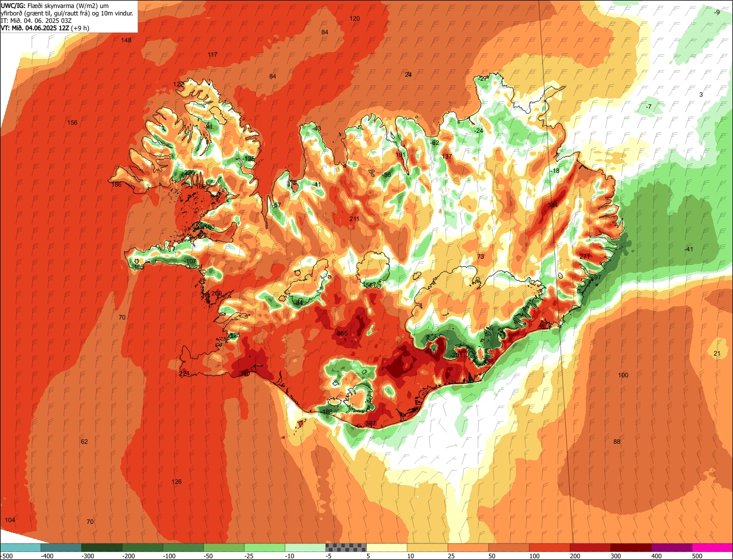Select the value 126 over the southwestern ocean
Image resolution: width=733 pixels, height=560 pixels.
[x=176, y=482]
